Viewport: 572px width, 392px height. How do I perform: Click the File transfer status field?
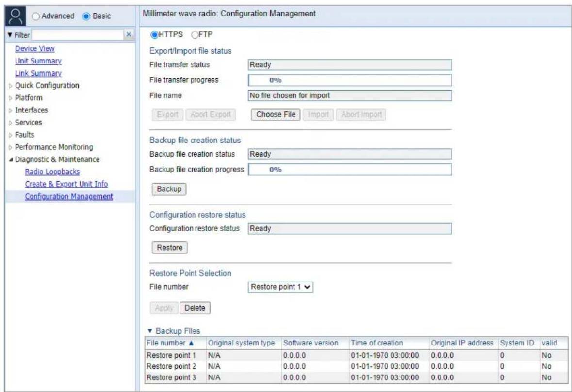coord(350,65)
